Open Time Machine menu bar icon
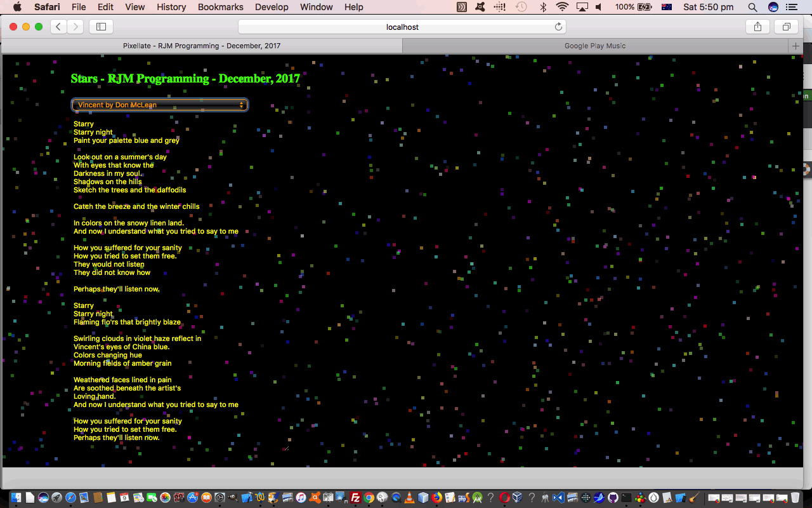Viewport: 812px width, 508px height. pyautogui.click(x=521, y=7)
